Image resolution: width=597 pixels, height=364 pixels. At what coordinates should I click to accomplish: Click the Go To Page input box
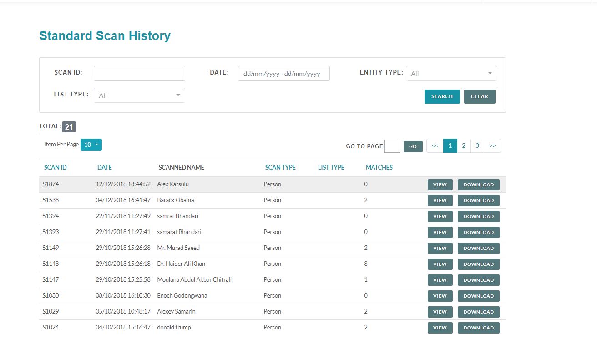[x=392, y=146]
